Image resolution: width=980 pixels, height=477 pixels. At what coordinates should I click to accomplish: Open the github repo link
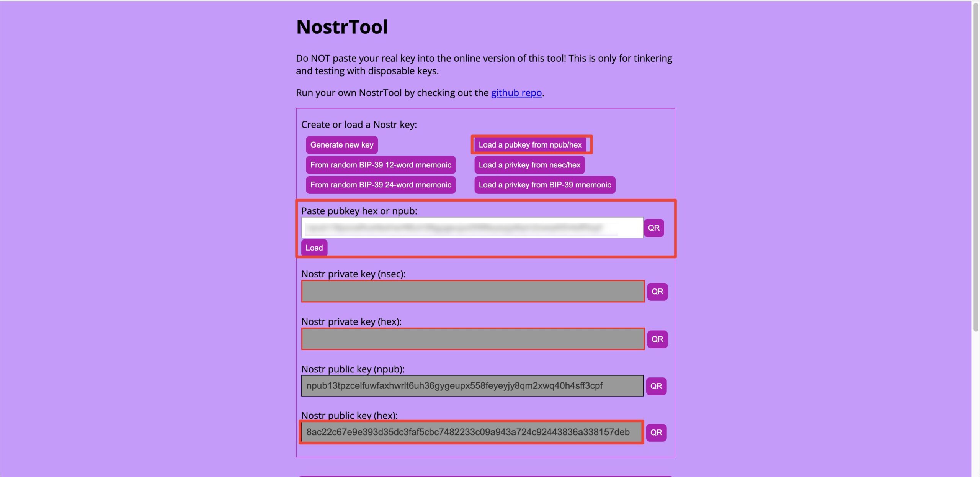tap(516, 93)
